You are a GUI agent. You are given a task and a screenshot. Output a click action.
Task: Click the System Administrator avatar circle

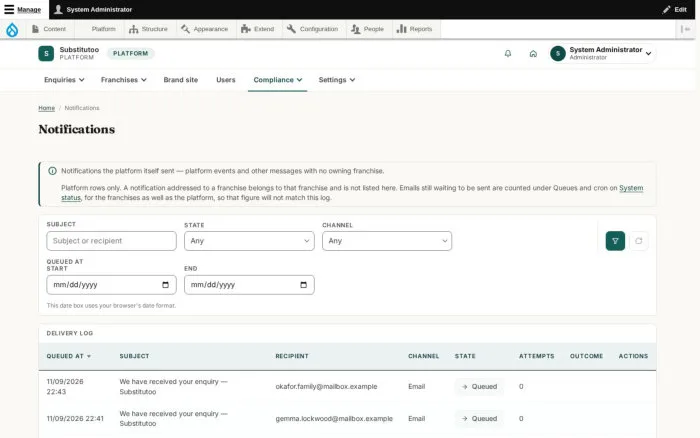(558, 54)
